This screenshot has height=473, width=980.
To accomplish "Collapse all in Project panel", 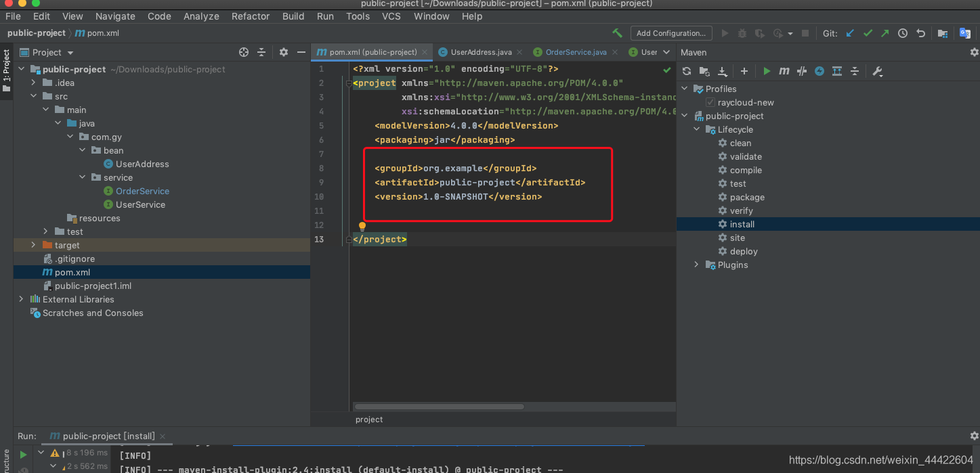I will click(x=261, y=52).
